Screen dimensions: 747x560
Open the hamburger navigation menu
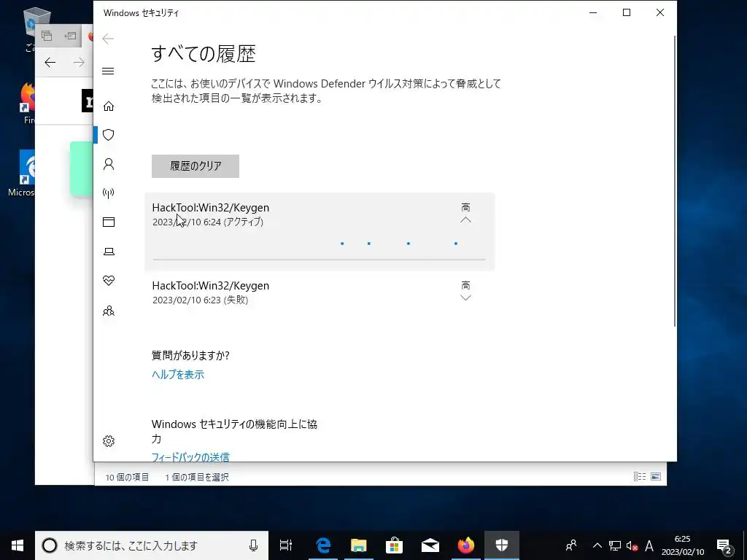click(x=108, y=71)
